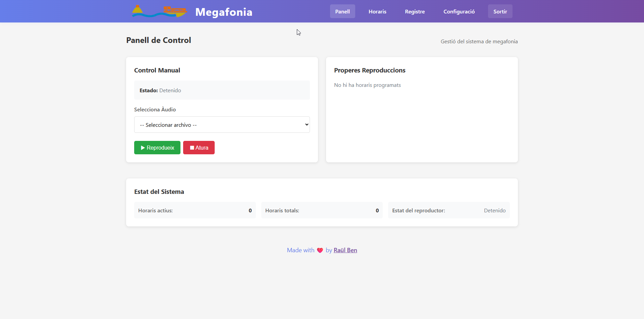
Task: Stop playback with the Atura button
Action: point(199,148)
